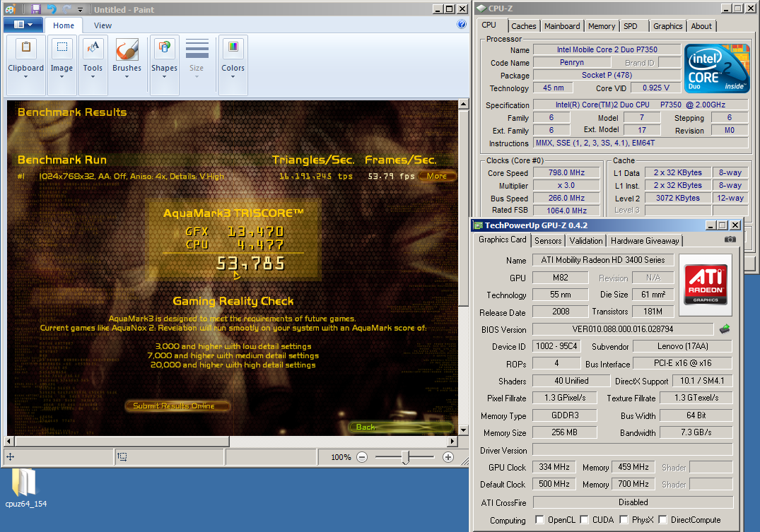Open the Validation tab in GPU-Z
Screen dimensions: 760x532
click(x=586, y=241)
